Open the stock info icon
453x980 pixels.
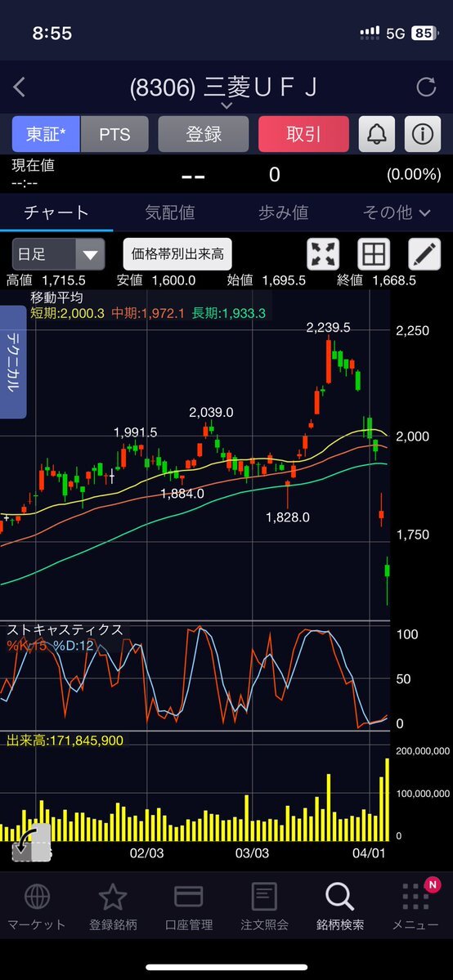(x=423, y=134)
